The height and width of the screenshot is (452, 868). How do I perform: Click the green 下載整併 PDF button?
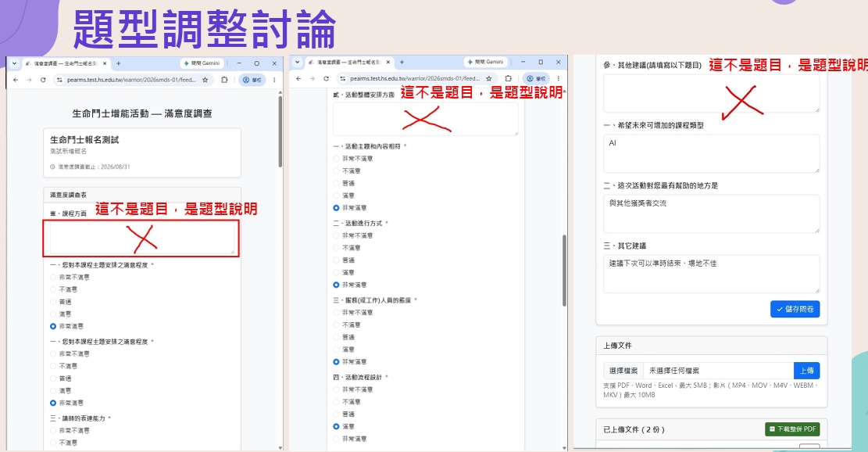click(x=792, y=429)
